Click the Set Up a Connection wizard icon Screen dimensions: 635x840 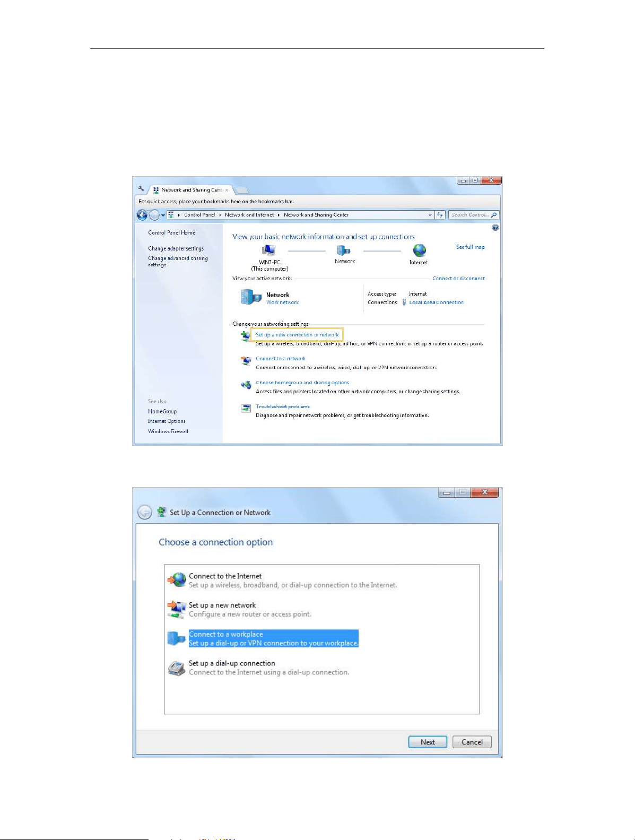(x=161, y=512)
